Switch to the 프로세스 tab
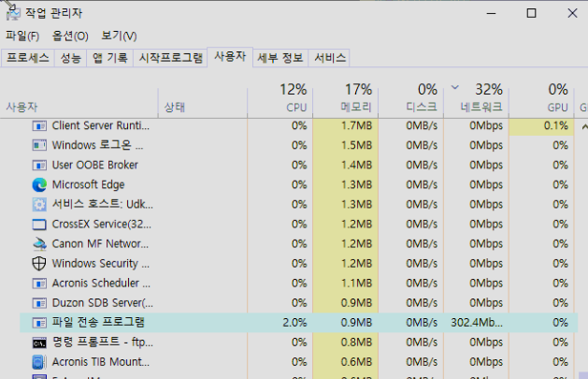Screen dimensions: 588x379 (28, 58)
